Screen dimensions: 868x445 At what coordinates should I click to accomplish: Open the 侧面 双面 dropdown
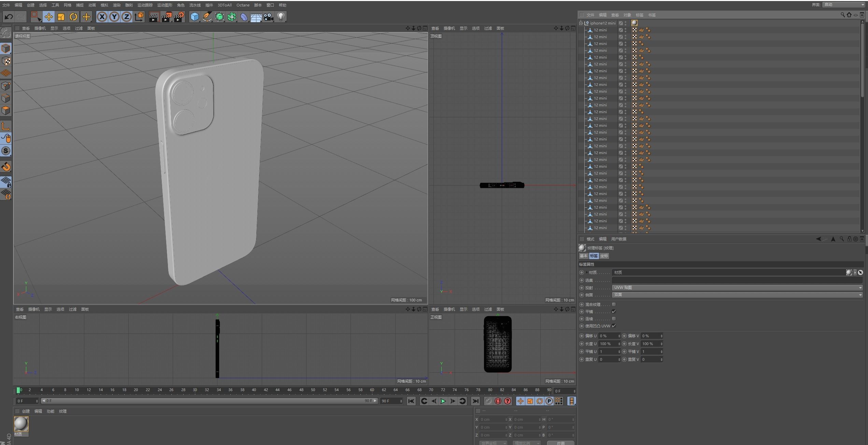pos(737,295)
